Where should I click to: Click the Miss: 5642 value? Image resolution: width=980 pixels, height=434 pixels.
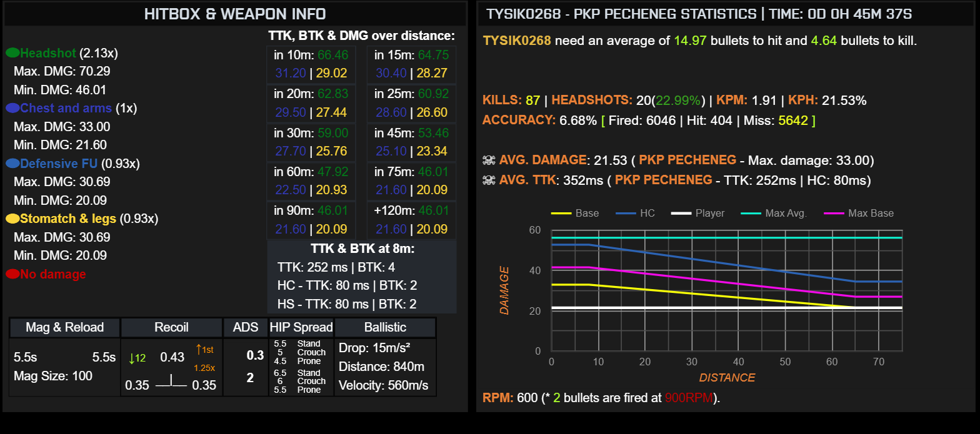pos(775,121)
